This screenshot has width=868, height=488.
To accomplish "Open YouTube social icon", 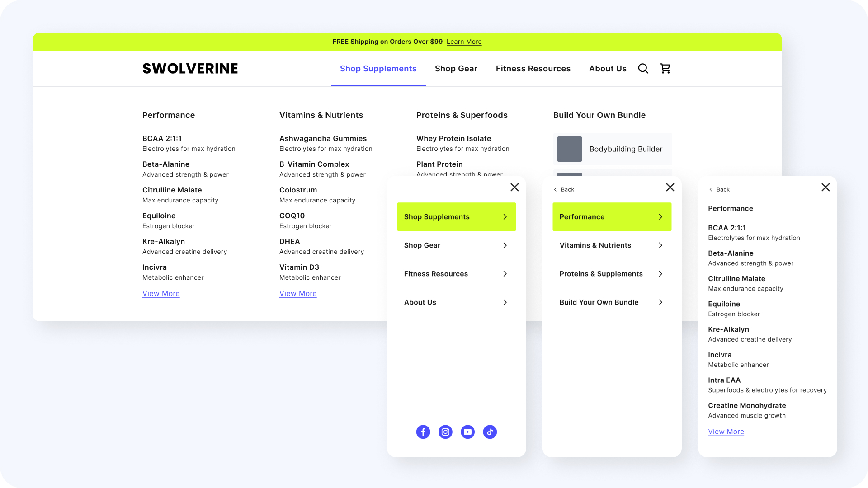I will point(467,432).
